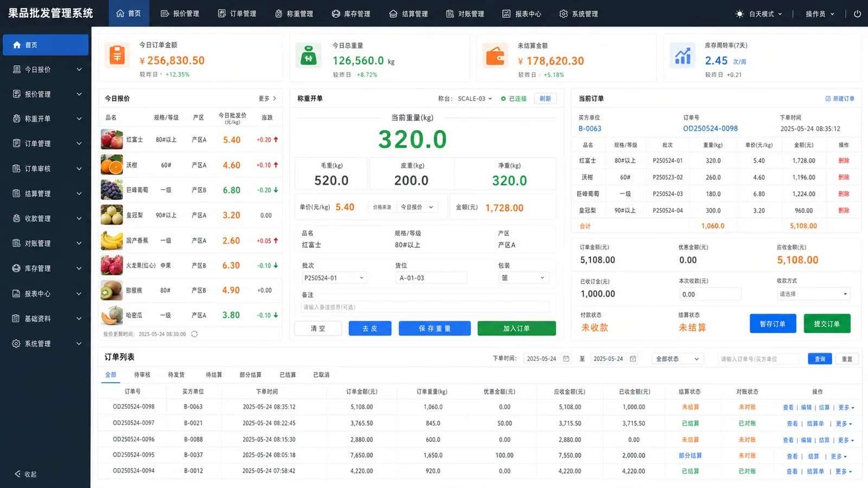Click the 哈密瓜 melon thumbnail
Image resolution: width=868 pixels, height=488 pixels.
pos(112,315)
